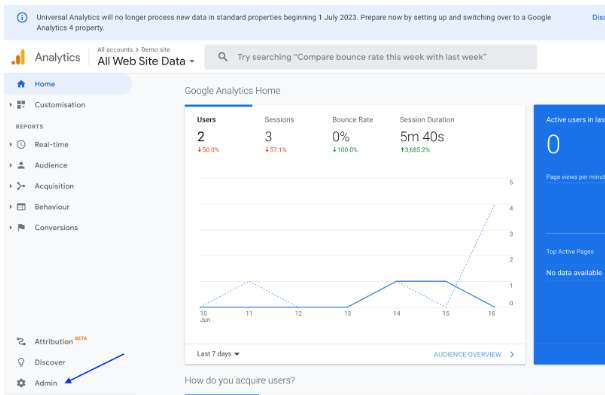Click the Acquisition branching arrows icon

21,186
